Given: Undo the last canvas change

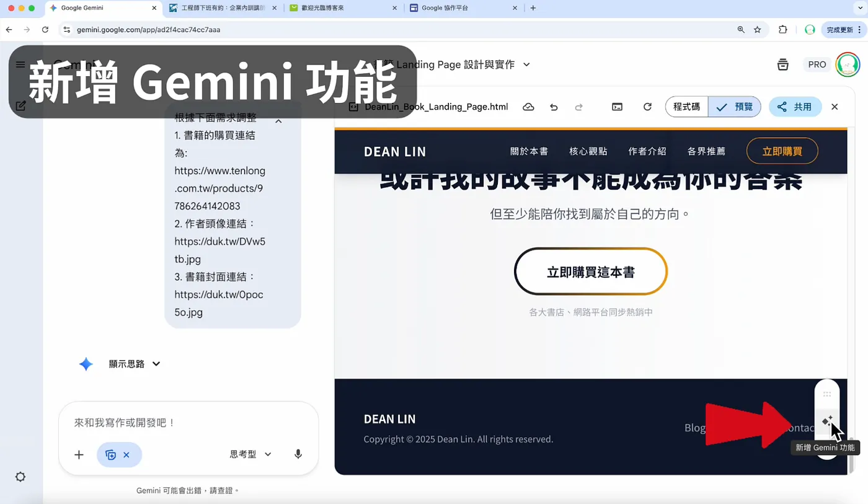Looking at the screenshot, I should 554,107.
